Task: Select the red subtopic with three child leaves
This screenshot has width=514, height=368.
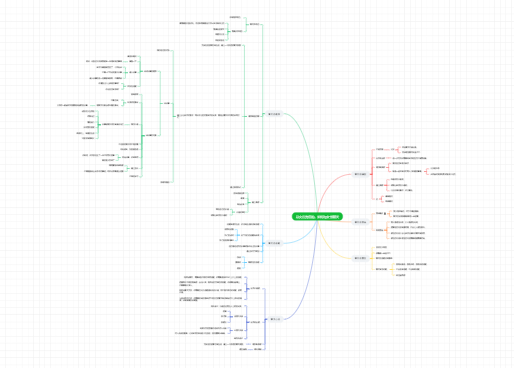Action: pyautogui.click(x=380, y=185)
